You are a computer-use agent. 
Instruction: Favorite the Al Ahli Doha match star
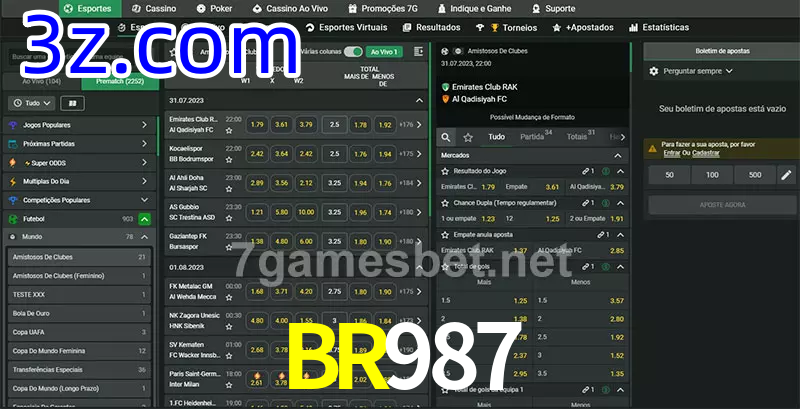point(229,189)
